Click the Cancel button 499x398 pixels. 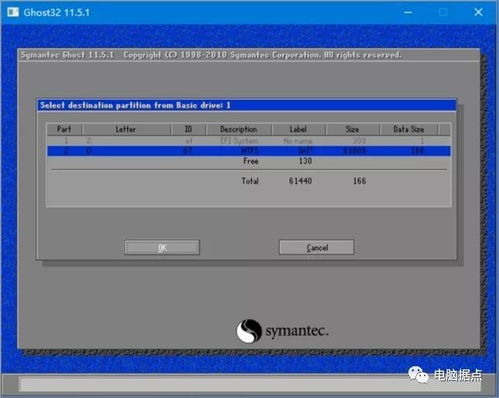pyautogui.click(x=317, y=247)
